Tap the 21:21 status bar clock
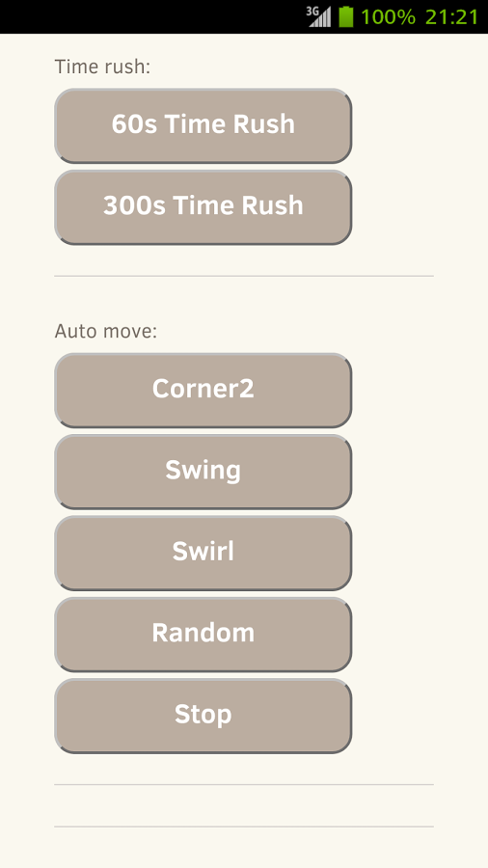The image size is (488, 868). (452, 17)
